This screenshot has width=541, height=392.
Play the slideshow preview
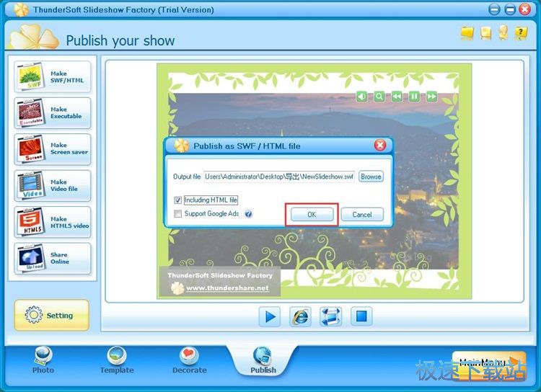coord(270,316)
